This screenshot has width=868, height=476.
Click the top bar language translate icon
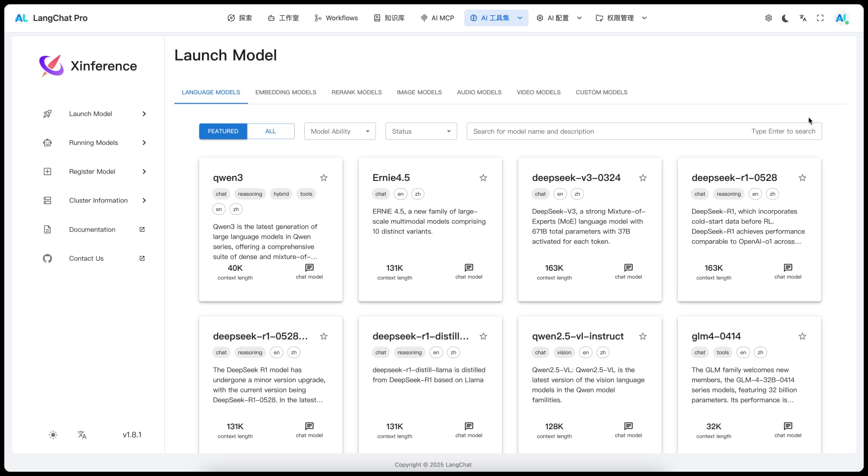click(x=803, y=18)
